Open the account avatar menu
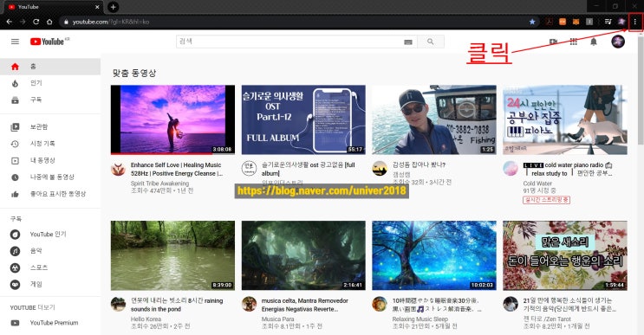This screenshot has width=644, height=335. (618, 42)
